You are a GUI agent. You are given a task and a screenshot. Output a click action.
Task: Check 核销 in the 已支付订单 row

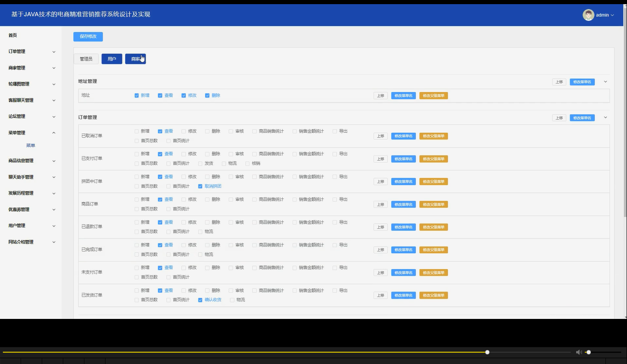(x=247, y=163)
